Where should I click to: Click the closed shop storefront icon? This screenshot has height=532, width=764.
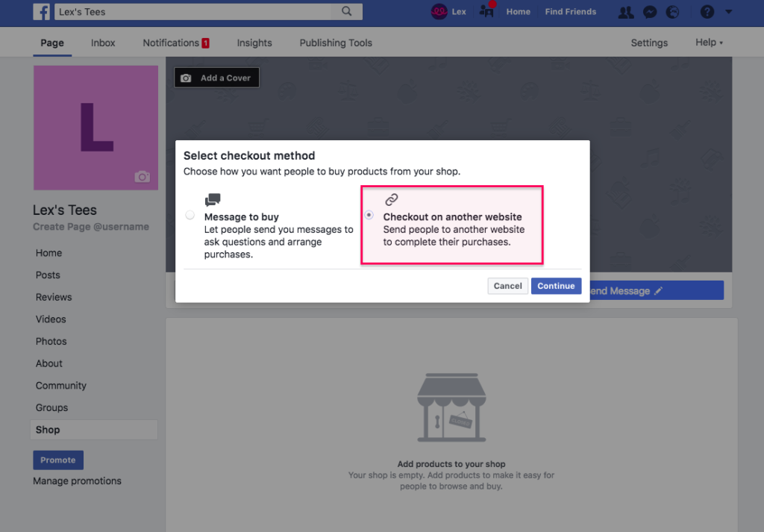pyautogui.click(x=451, y=407)
